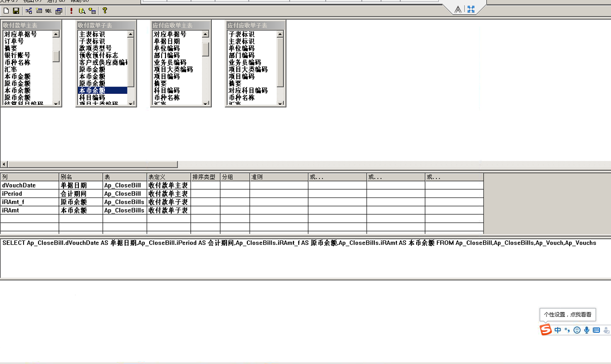Click the 别名 column header in the grid

point(81,177)
